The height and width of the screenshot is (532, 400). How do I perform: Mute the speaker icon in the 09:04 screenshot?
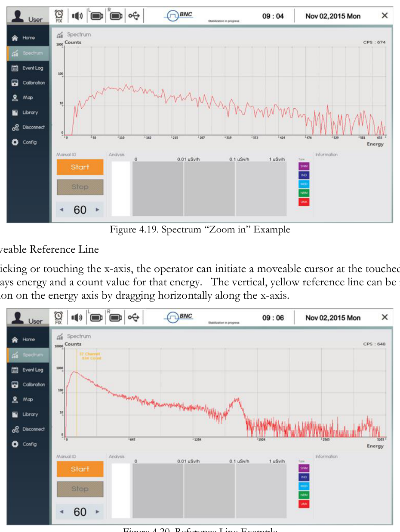[77, 16]
